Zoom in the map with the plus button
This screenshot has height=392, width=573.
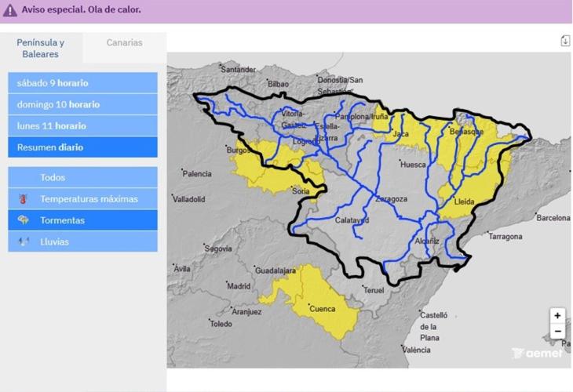(x=557, y=315)
